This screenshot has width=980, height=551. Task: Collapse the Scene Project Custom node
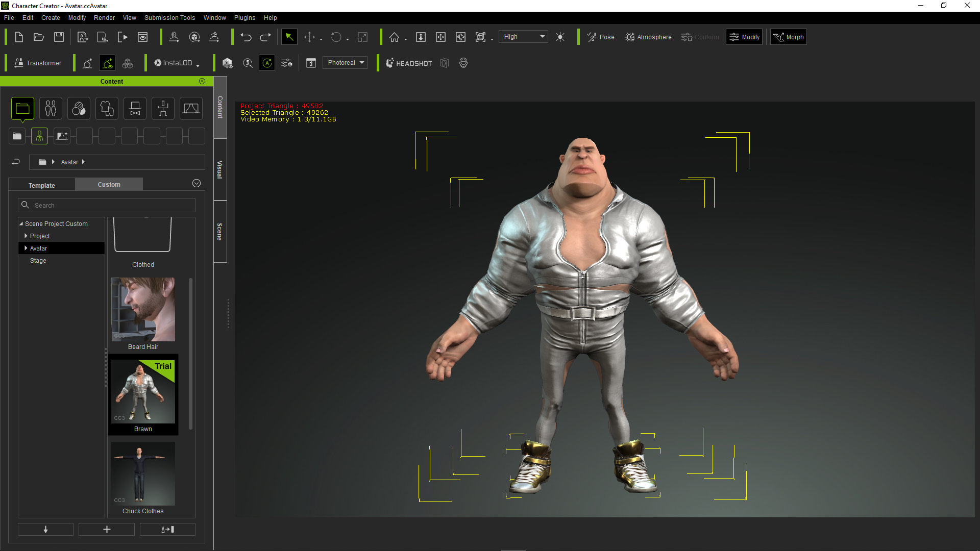click(21, 223)
